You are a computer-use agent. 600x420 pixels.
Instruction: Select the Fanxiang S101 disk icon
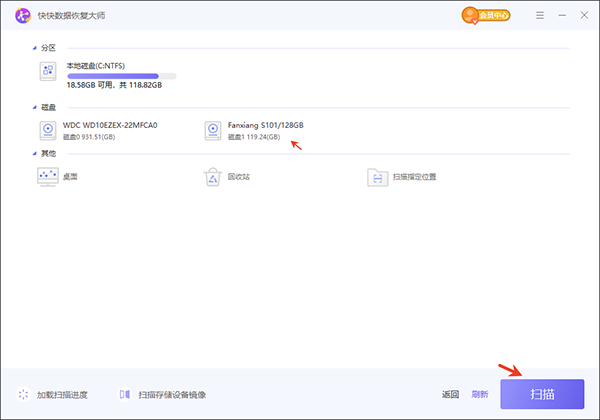[213, 131]
